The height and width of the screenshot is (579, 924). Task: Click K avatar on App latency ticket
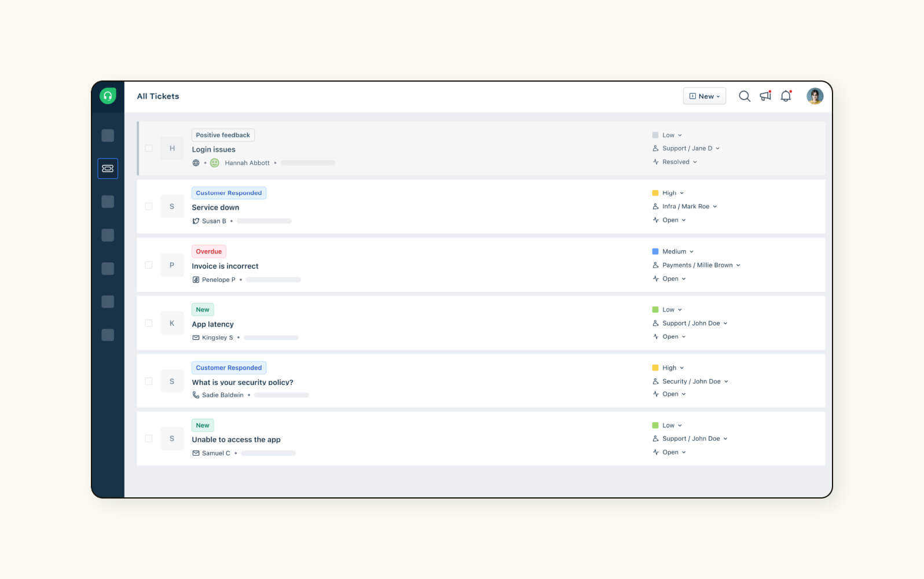coord(172,323)
